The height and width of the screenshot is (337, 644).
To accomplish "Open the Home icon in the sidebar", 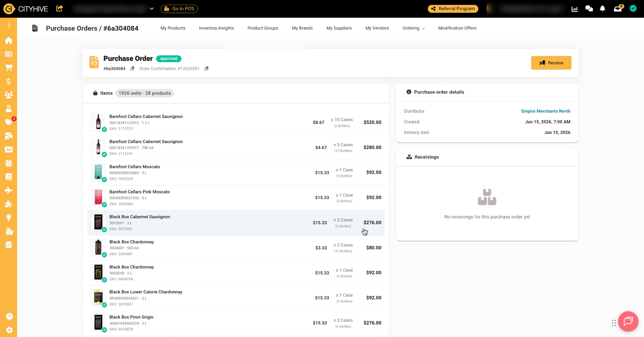I will (x=9, y=41).
